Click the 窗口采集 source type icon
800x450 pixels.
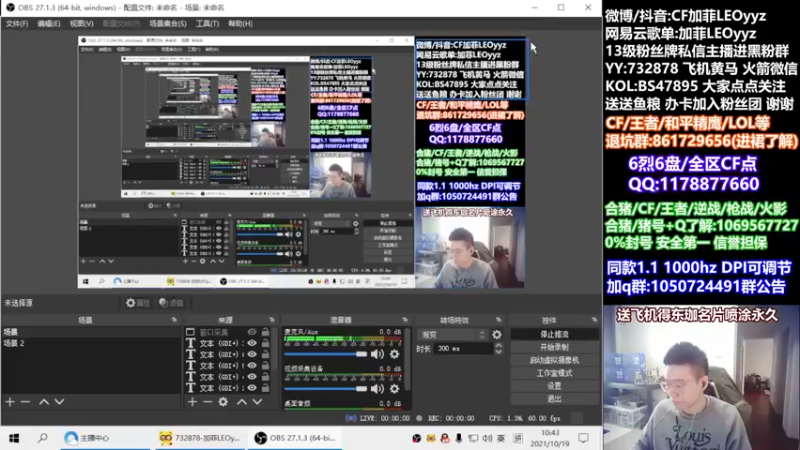[x=190, y=332]
